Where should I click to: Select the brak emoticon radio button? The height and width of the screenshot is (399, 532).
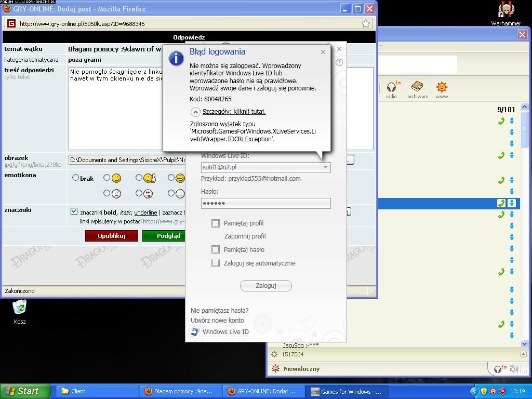click(x=76, y=178)
